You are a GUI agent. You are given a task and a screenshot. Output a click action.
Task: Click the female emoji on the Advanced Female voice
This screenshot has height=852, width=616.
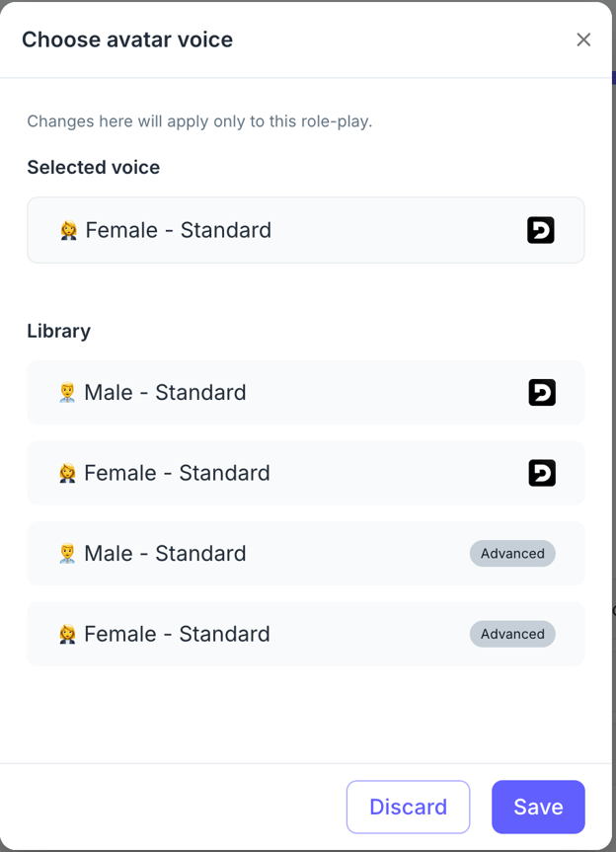tap(67, 635)
